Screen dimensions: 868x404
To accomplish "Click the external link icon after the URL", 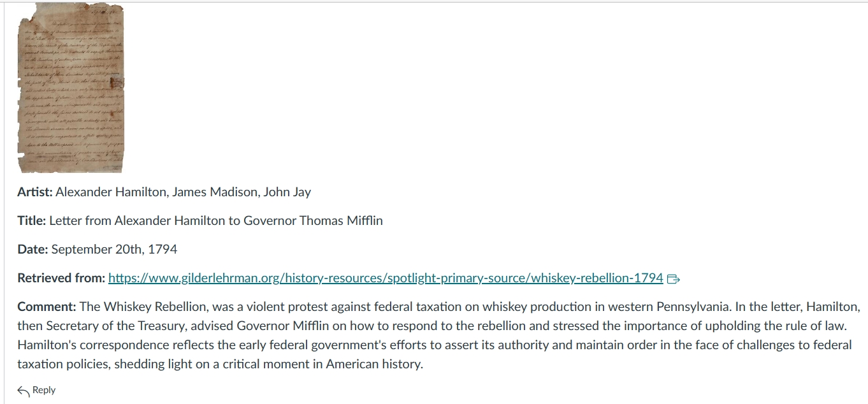I will click(x=674, y=278).
